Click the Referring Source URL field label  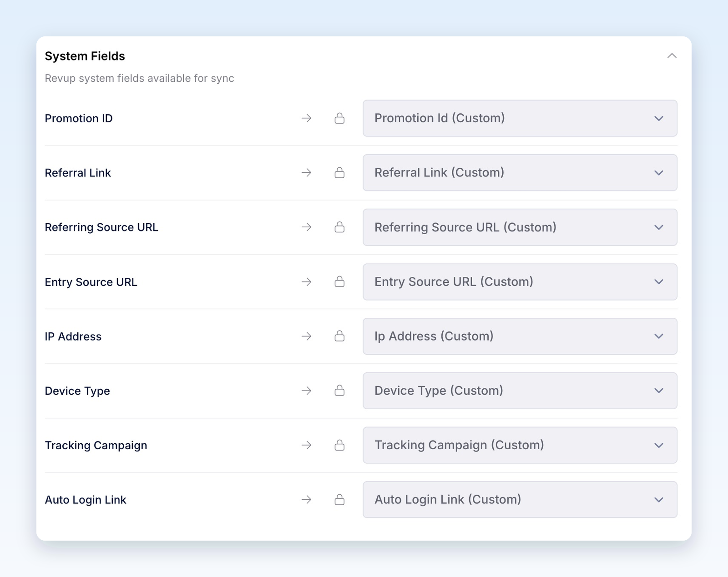(101, 227)
